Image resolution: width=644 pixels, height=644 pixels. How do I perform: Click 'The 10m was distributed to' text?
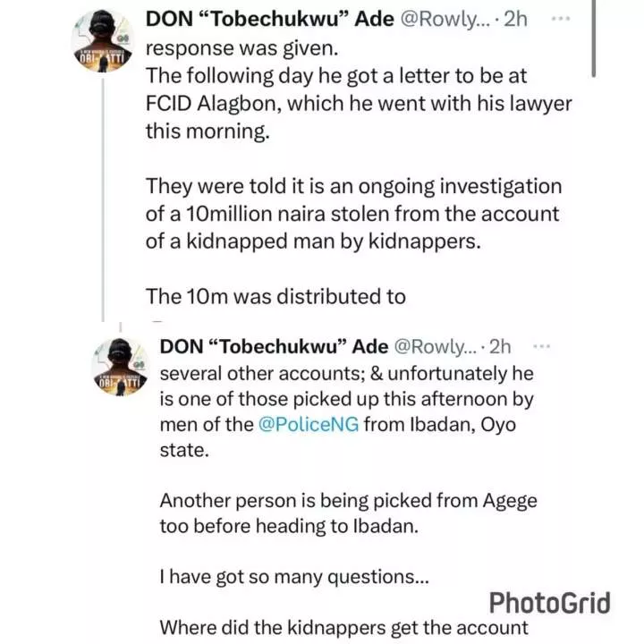click(275, 296)
